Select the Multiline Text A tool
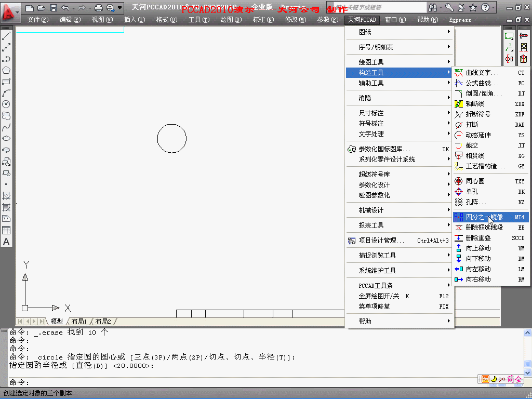 point(6,242)
